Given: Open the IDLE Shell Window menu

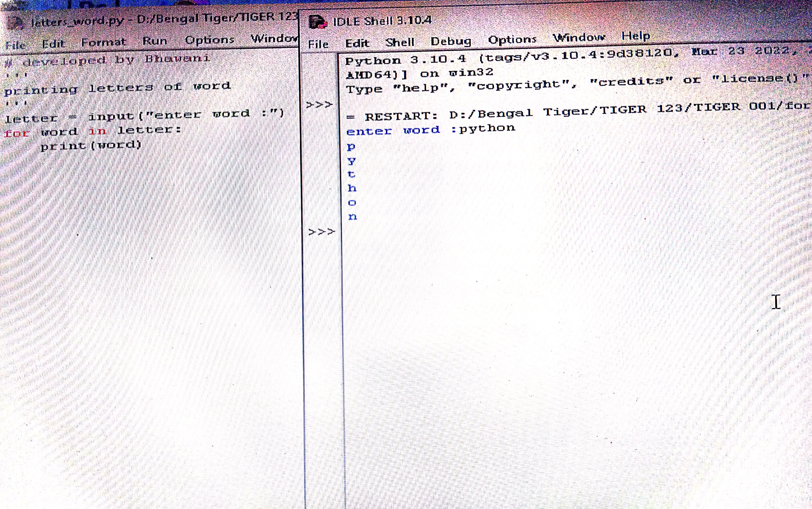Looking at the screenshot, I should pos(579,37).
